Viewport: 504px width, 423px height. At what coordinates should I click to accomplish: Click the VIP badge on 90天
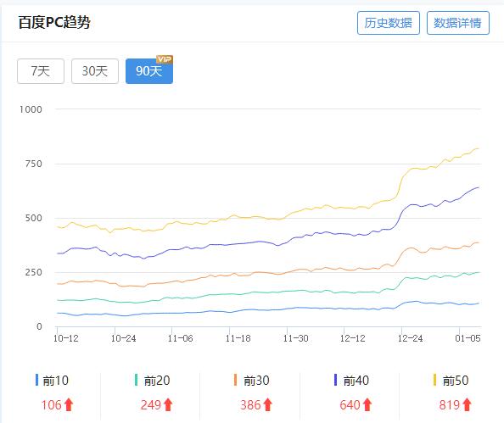(x=165, y=59)
